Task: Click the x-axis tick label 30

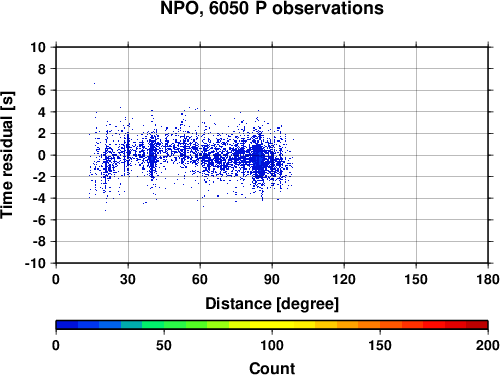Action: pos(128,279)
